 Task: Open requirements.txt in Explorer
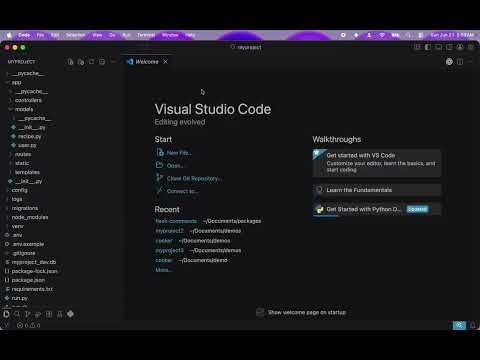32,289
